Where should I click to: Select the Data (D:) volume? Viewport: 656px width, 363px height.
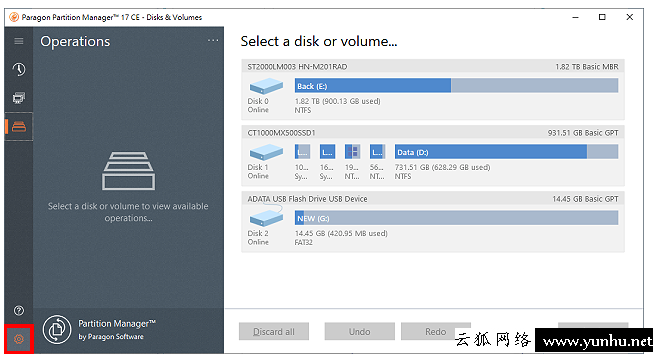point(506,152)
